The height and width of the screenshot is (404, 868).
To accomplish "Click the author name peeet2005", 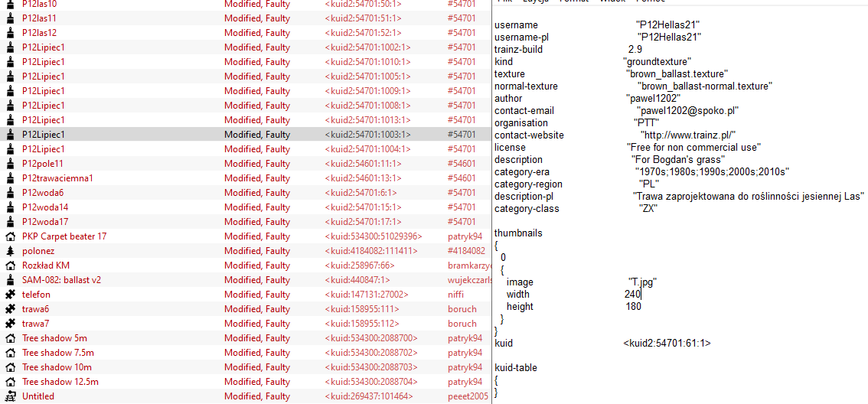I will (467, 396).
